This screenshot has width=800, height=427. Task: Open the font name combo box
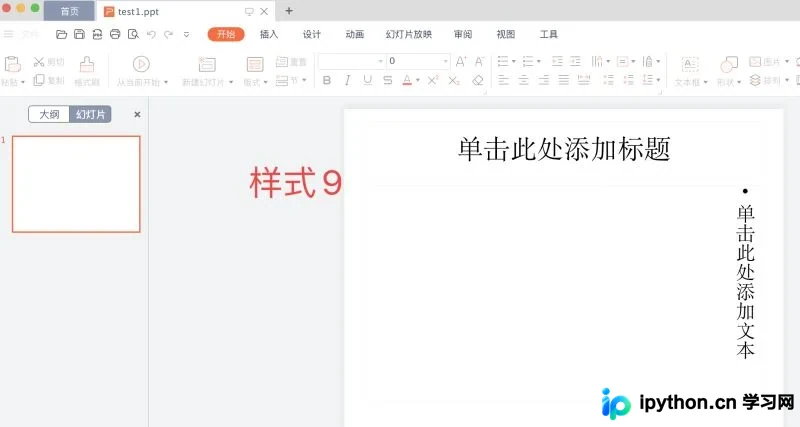(352, 61)
